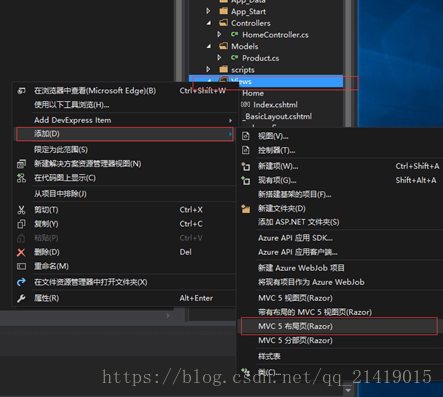This screenshot has width=443, height=397.
Task: Open Add DevExpress Item submenu arrow
Action: 230,120
